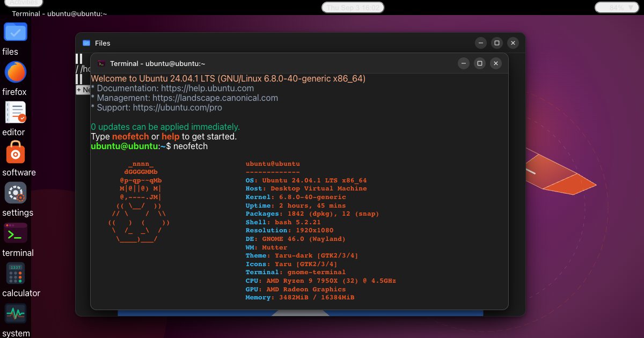Click the orange 'ubuntu@ubuntu' neofetch header
The height and width of the screenshot is (338, 644).
pyautogui.click(x=273, y=164)
